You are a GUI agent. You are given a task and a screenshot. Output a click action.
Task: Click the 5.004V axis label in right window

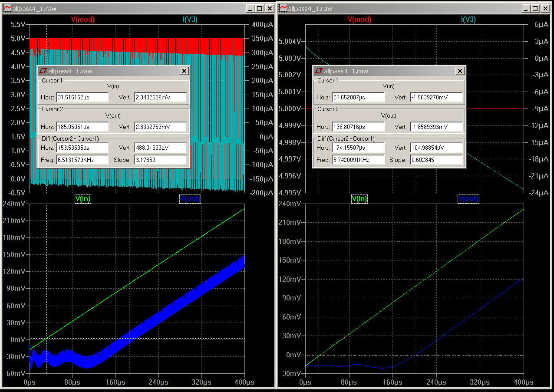pos(290,41)
